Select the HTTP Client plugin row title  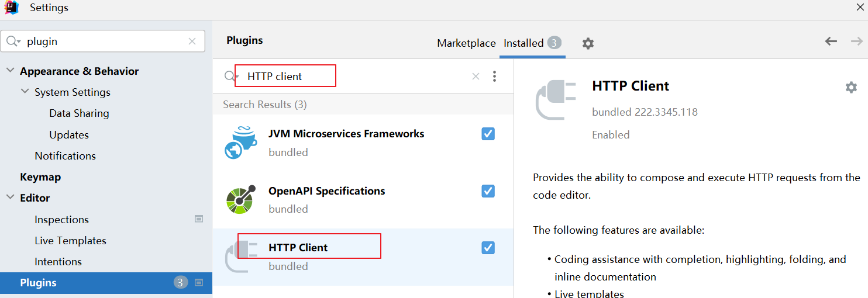pyautogui.click(x=298, y=248)
